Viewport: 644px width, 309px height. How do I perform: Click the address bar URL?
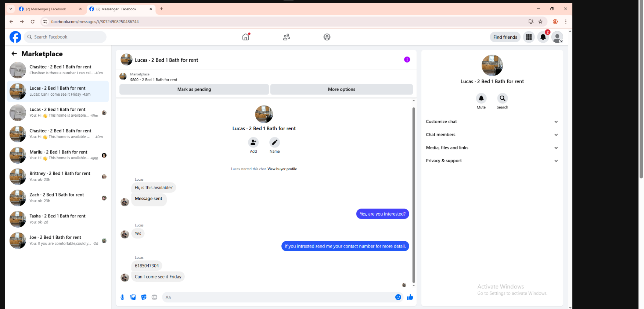(x=95, y=22)
